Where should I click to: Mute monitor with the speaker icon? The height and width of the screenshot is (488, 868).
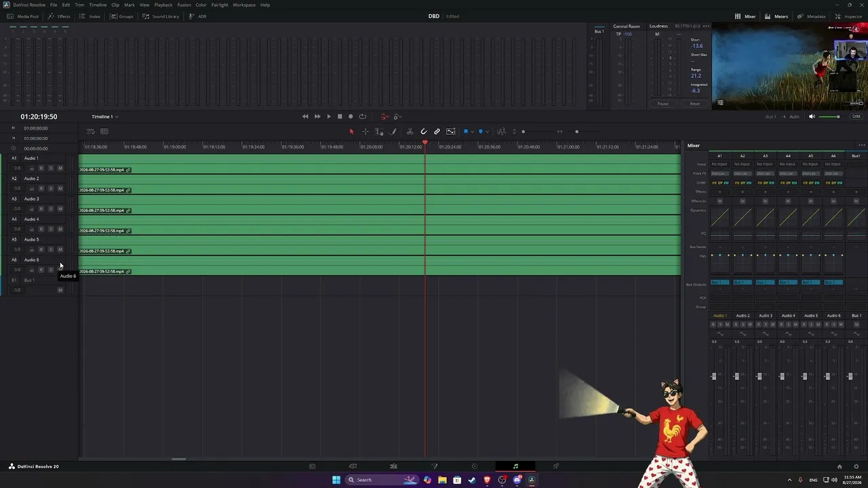point(812,117)
